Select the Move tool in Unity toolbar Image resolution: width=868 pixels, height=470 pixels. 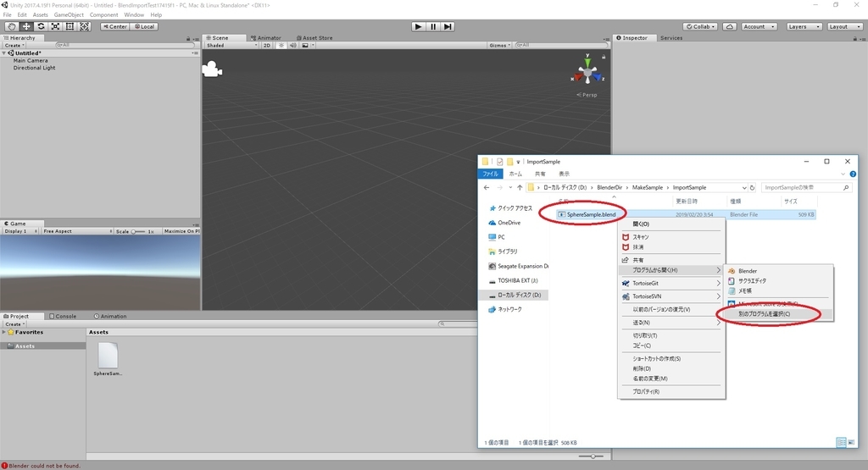tap(26, 26)
